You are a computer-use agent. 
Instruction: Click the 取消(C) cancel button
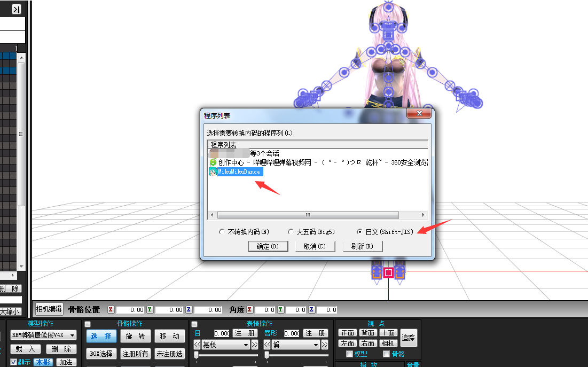315,246
